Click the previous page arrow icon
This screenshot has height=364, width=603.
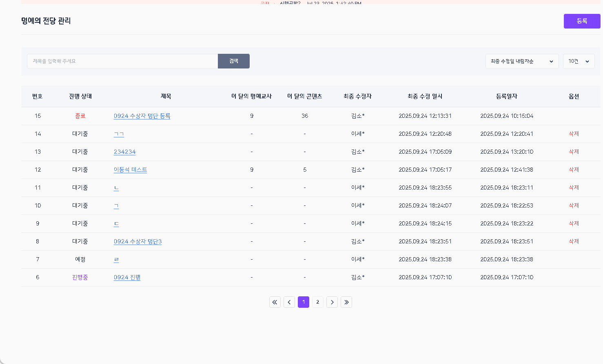[x=289, y=302]
